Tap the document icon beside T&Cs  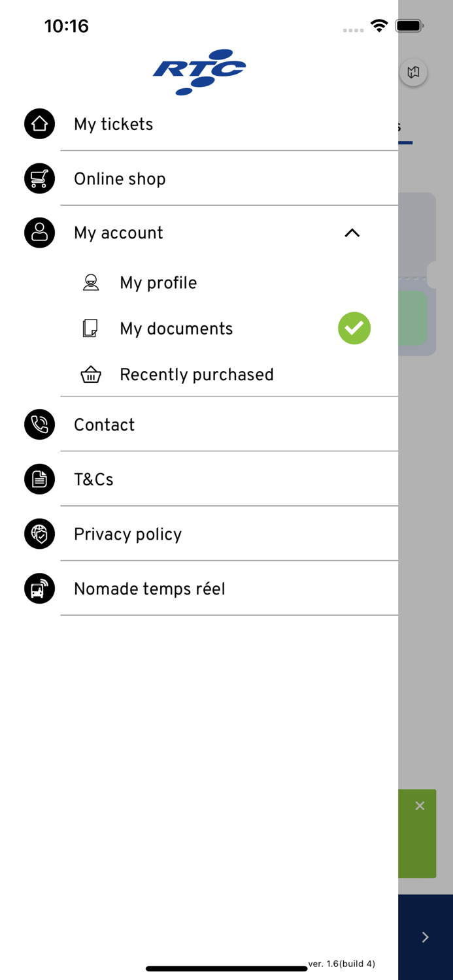tap(39, 480)
